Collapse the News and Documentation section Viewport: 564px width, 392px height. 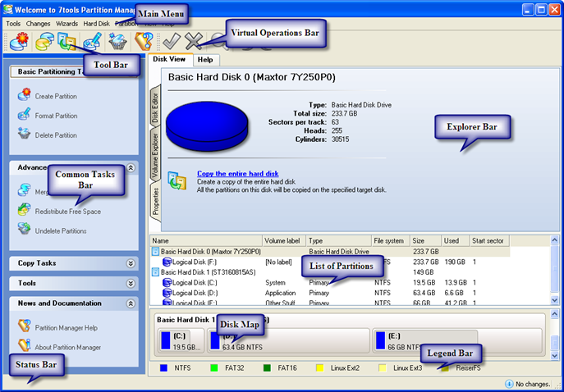[130, 303]
